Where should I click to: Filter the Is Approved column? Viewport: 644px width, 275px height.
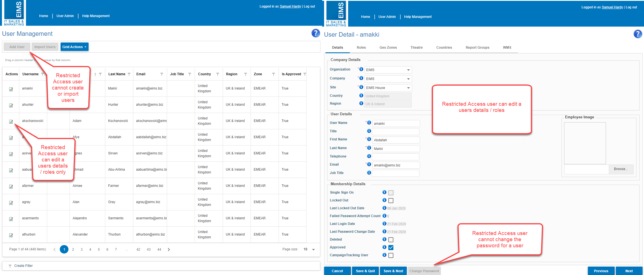click(305, 74)
